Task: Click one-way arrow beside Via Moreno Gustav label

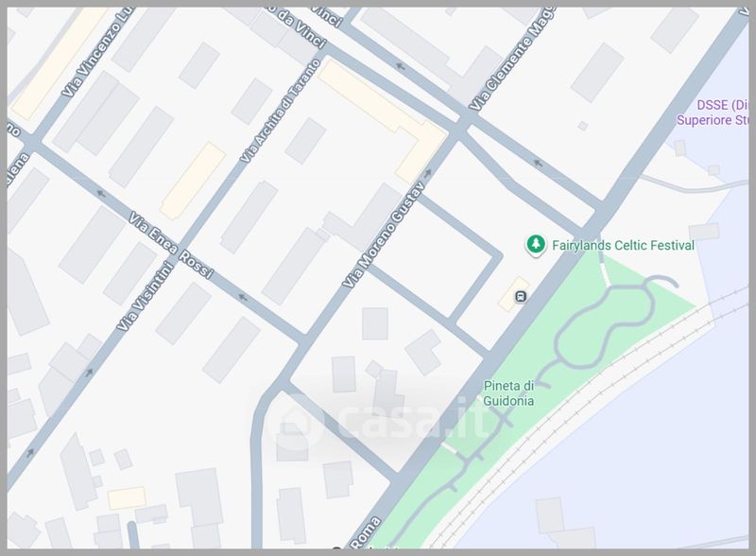Action: (x=427, y=174)
